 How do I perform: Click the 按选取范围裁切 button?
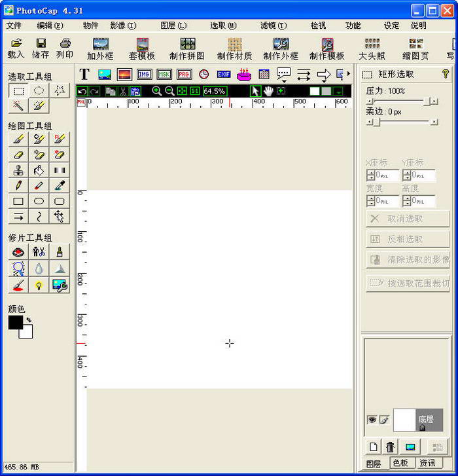[408, 284]
